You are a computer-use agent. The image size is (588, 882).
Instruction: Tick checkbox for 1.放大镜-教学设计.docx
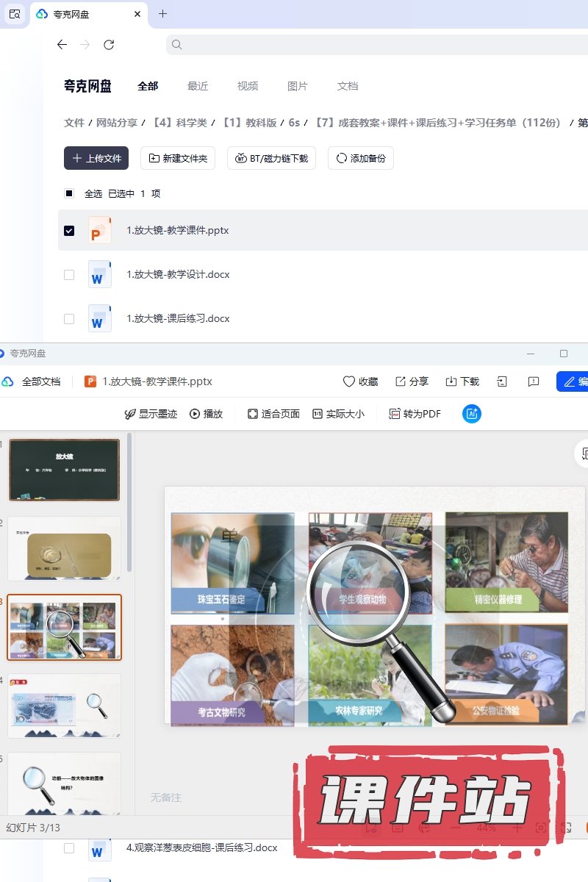(69, 275)
